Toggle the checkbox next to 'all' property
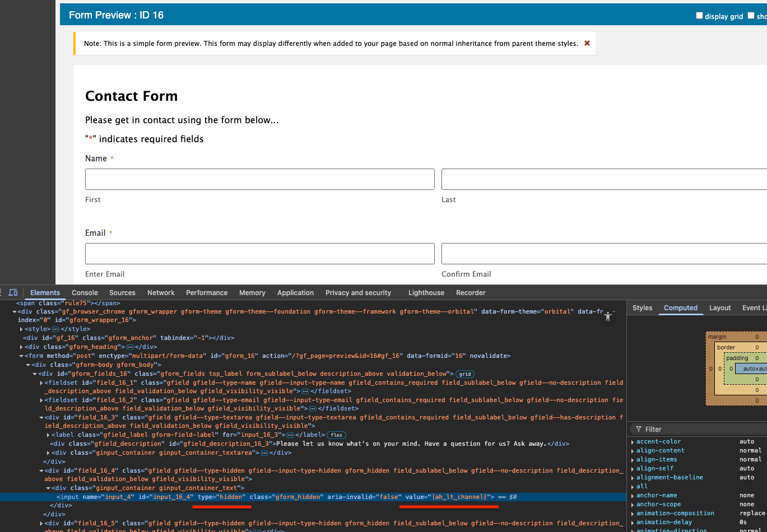767x532 pixels. (633, 486)
